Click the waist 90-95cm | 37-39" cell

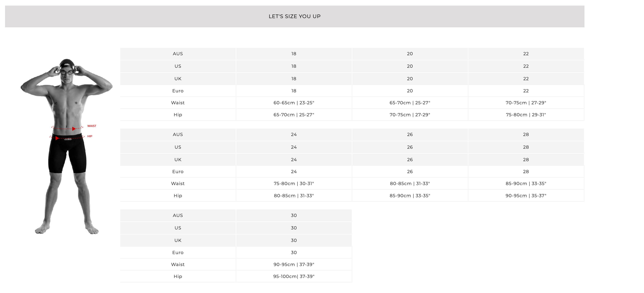coord(294,265)
